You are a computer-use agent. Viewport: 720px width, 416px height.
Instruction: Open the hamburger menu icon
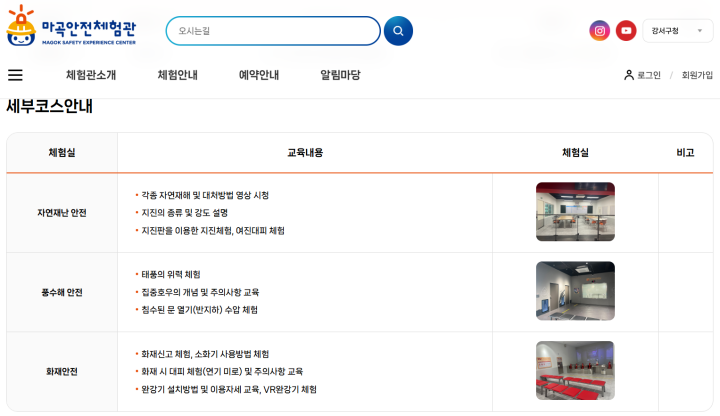click(15, 75)
